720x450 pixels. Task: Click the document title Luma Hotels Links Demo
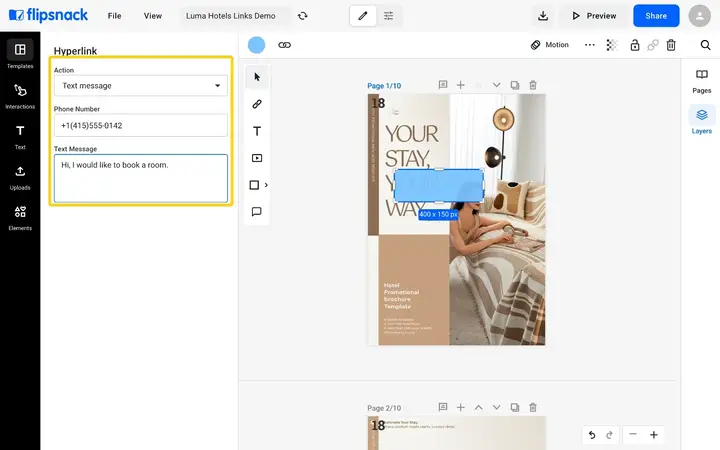tap(231, 16)
